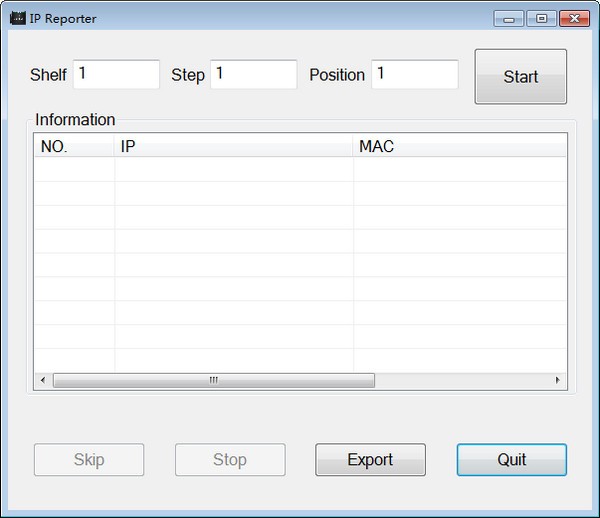The image size is (600, 518).
Task: Click the MAC column header
Action: pyautogui.click(x=459, y=146)
